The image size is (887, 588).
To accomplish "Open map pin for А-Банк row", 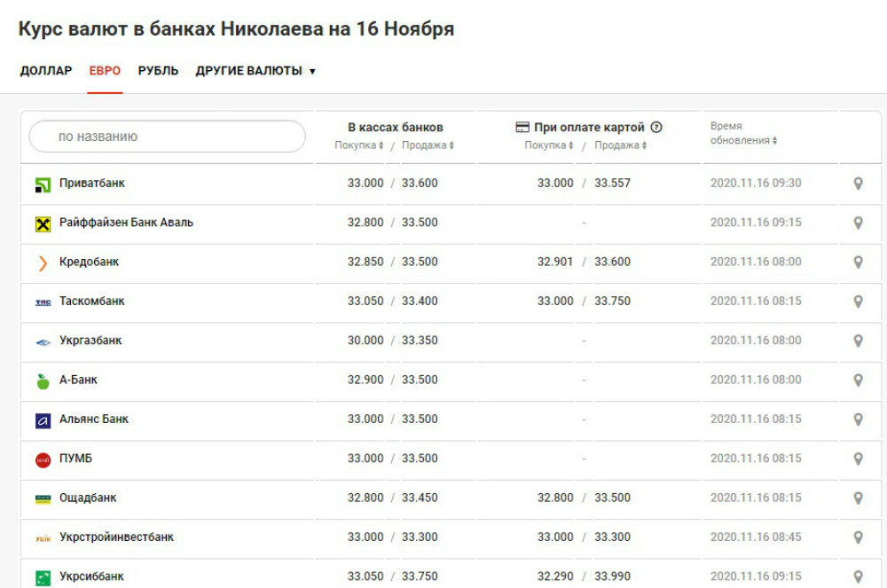I will [858, 380].
